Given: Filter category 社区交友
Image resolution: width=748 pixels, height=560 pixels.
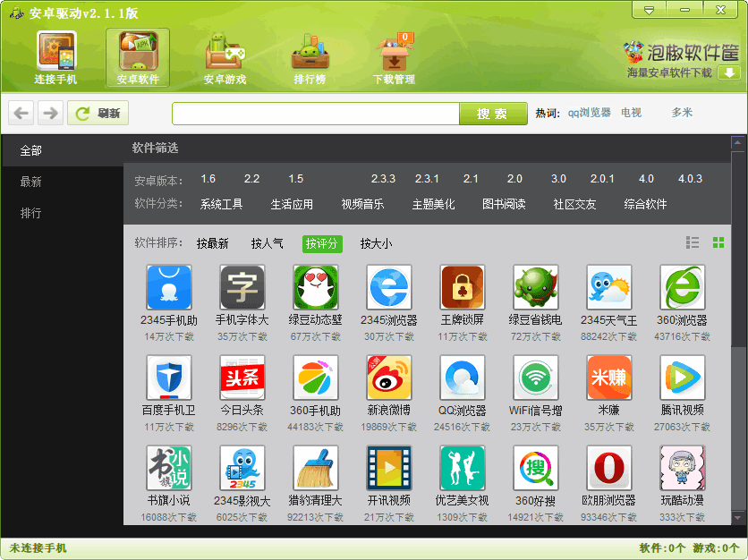Looking at the screenshot, I should 574,204.
